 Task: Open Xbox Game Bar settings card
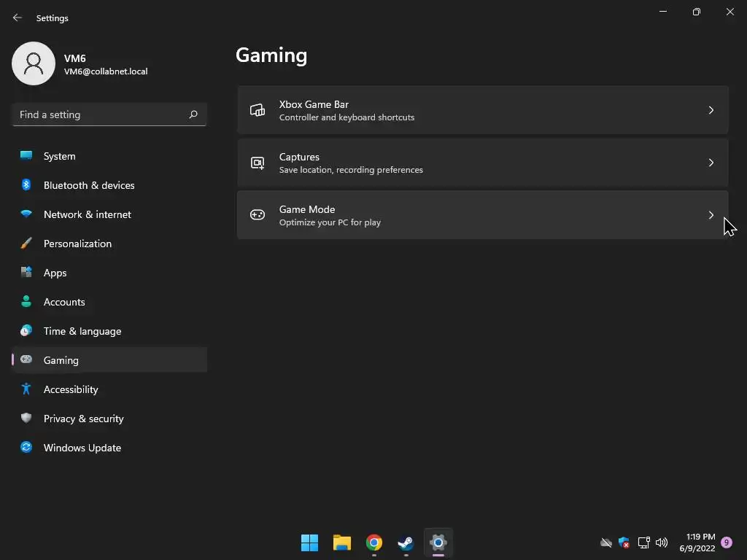(x=483, y=110)
